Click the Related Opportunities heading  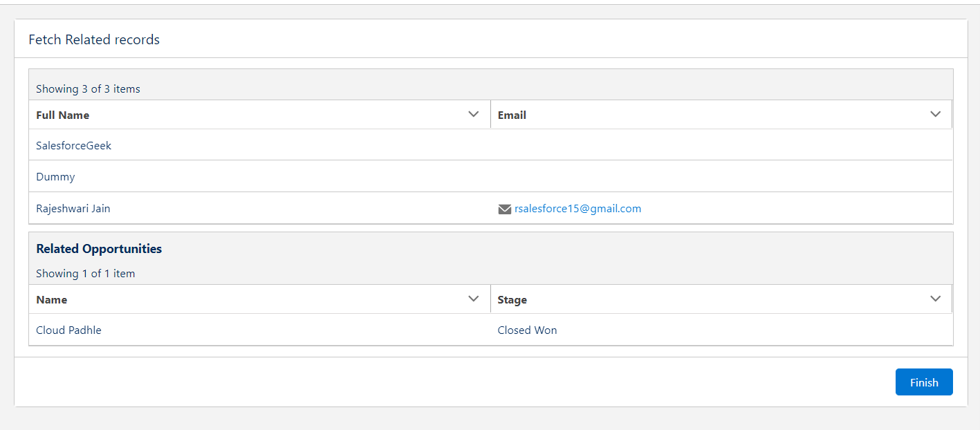(x=99, y=249)
